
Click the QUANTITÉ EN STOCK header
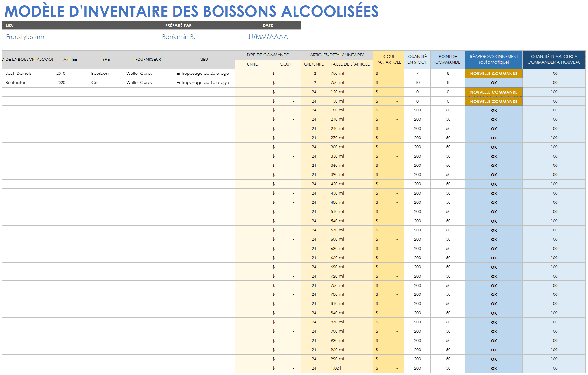point(417,60)
